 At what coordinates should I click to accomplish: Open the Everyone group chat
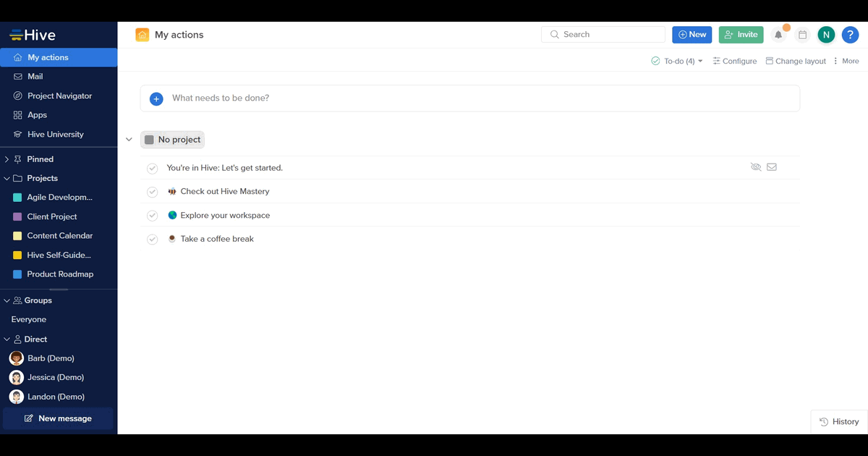coord(29,319)
